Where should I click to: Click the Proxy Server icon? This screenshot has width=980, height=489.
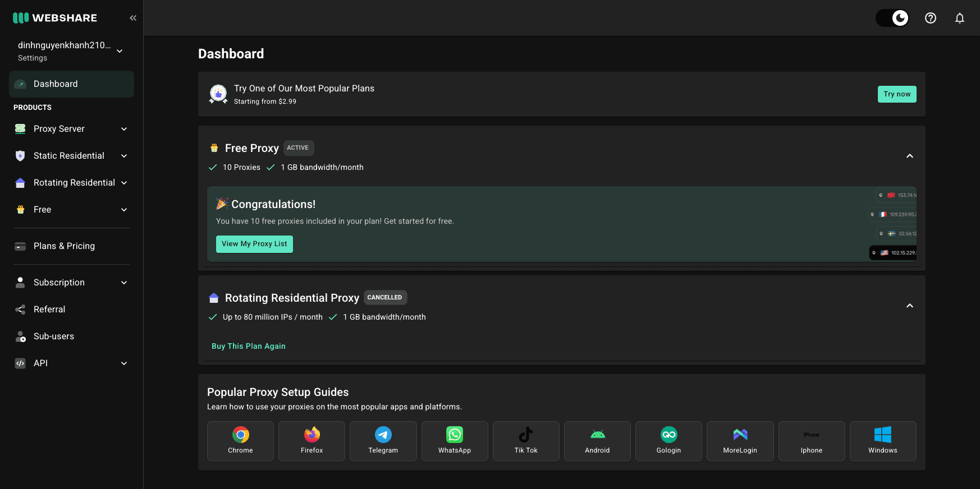tap(20, 129)
